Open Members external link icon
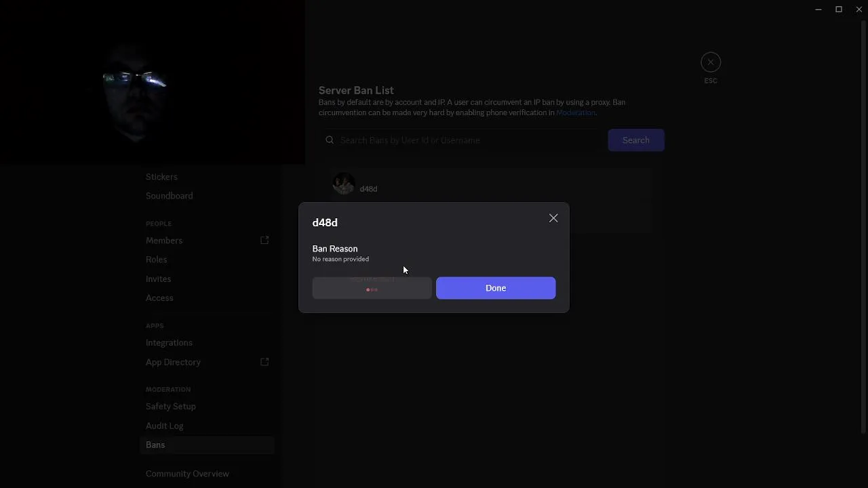 pos(264,240)
